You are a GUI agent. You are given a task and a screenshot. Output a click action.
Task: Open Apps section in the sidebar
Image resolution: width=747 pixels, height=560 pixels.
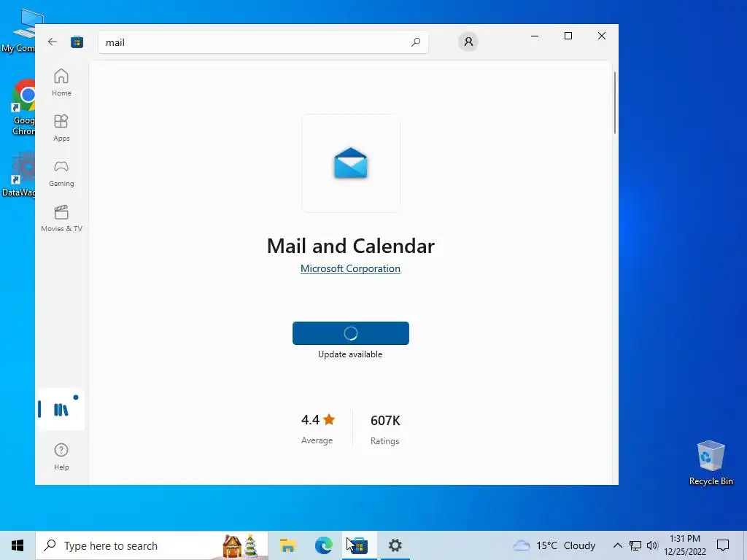pos(61,128)
